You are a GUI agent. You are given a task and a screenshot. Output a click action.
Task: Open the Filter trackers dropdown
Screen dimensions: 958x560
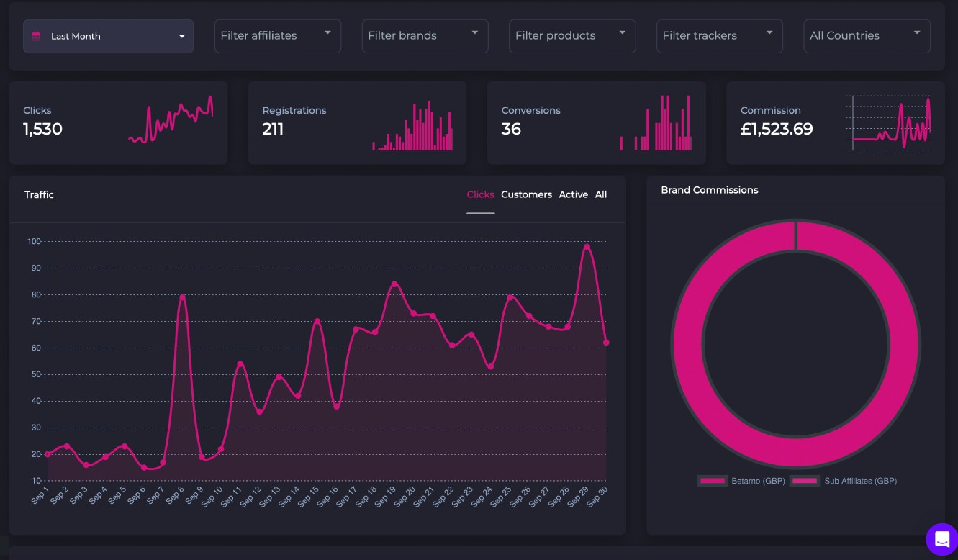(719, 36)
